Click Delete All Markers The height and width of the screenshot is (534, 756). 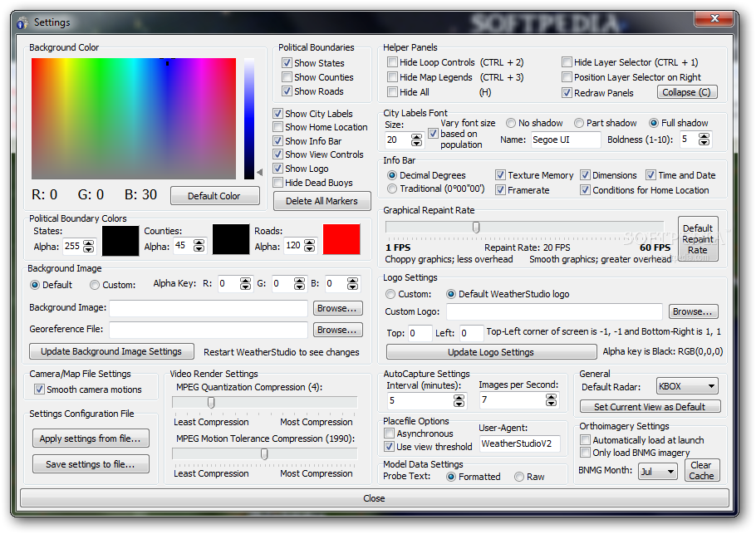point(322,201)
